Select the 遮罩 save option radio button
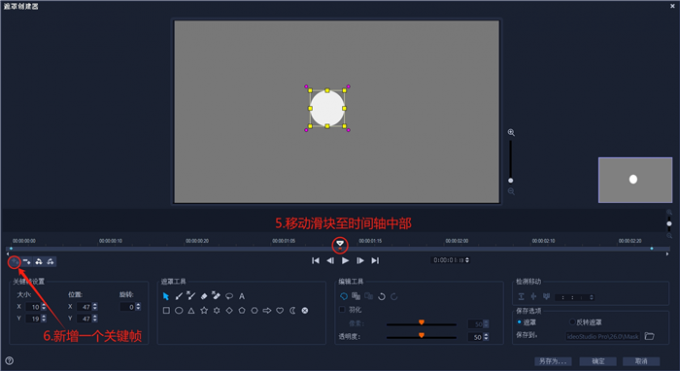This screenshot has height=371, width=680. 519,322
